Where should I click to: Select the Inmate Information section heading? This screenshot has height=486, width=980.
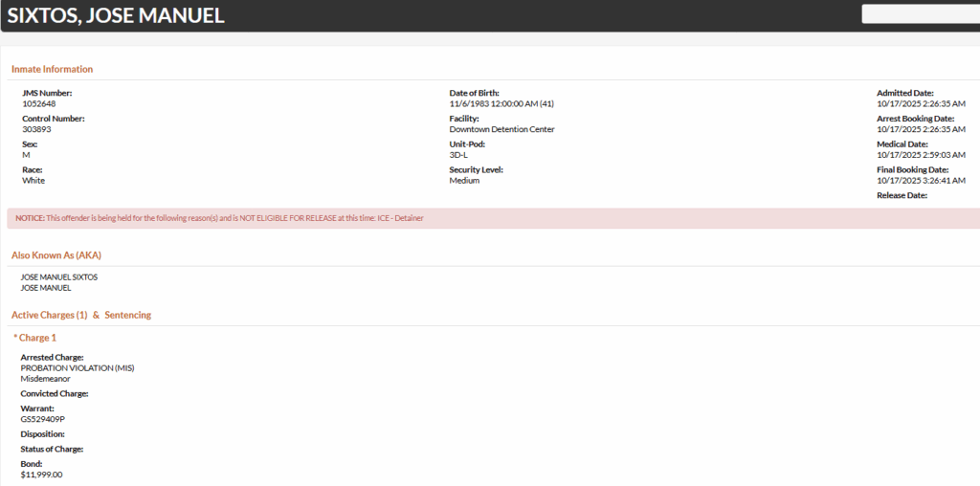click(x=53, y=69)
